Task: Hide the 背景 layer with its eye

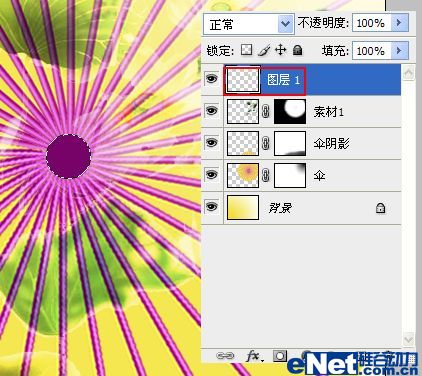Action: (x=212, y=206)
